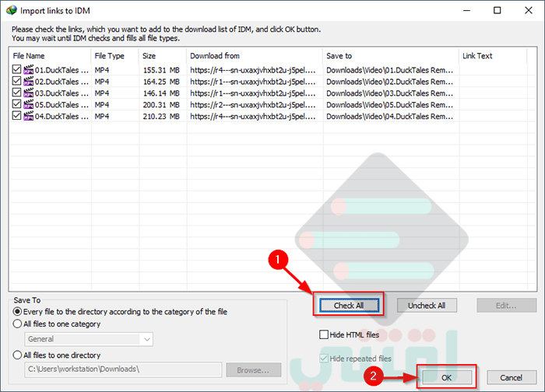The image size is (545, 392).
Task: Click the Check All button
Action: 349,305
